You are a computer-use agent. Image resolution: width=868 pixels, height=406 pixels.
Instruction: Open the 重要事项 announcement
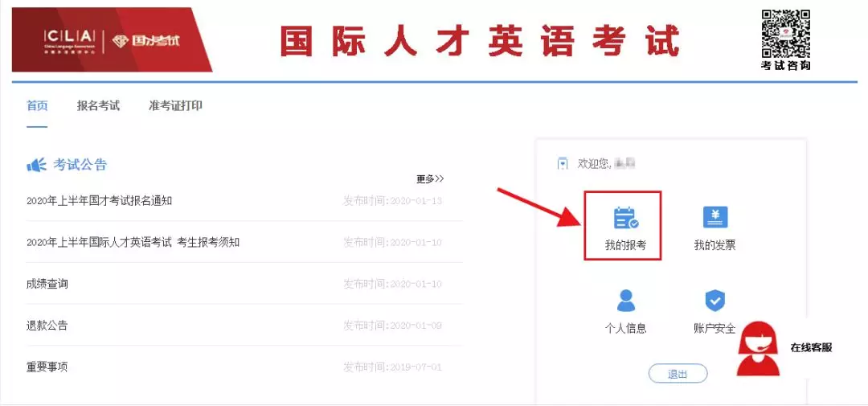pyautogui.click(x=47, y=367)
